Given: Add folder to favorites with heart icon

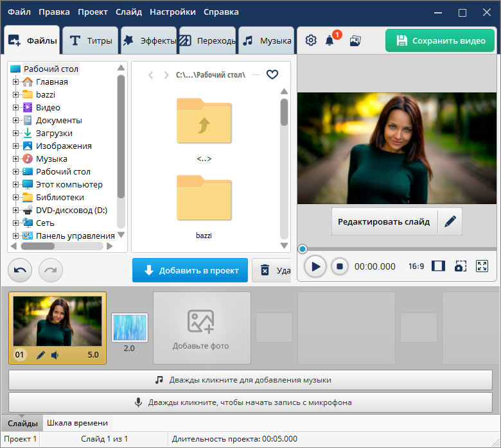Looking at the screenshot, I should [x=272, y=75].
